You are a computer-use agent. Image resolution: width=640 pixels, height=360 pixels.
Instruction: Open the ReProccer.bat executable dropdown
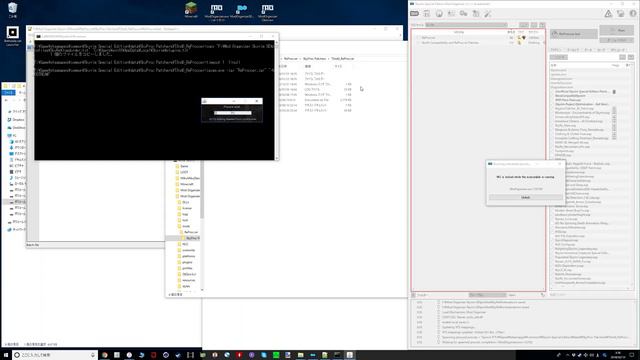(573, 34)
